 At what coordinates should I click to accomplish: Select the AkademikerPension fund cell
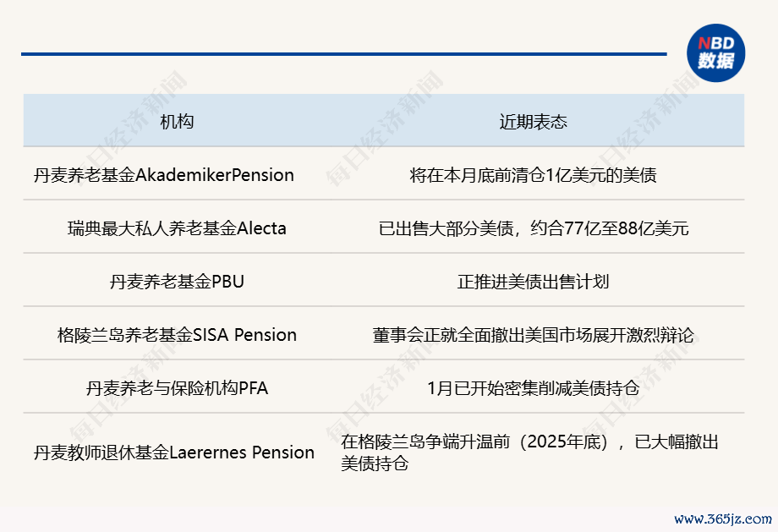point(164,175)
